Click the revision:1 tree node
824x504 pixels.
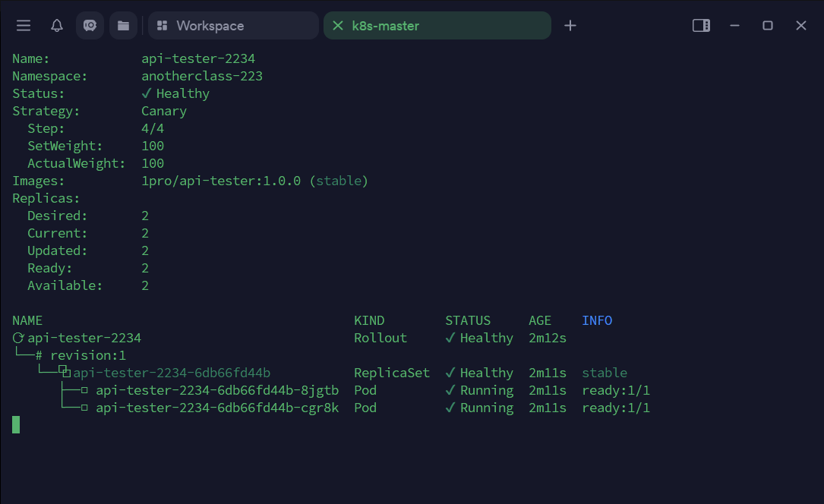coord(87,355)
